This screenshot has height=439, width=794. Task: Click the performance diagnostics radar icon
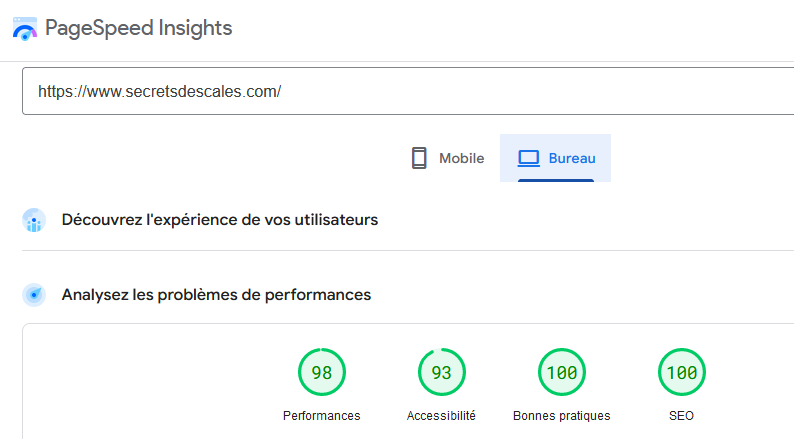(x=34, y=295)
